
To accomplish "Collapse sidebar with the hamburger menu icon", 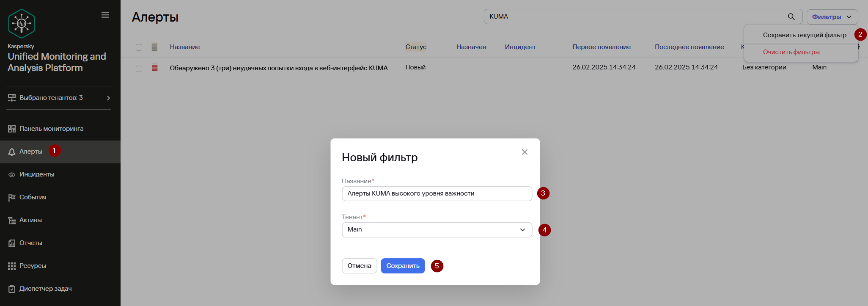I will (105, 15).
